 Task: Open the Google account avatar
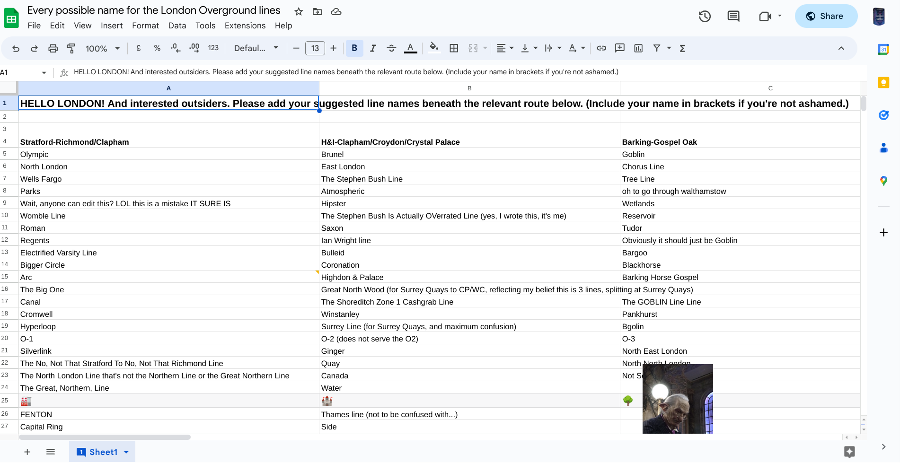coord(879,16)
